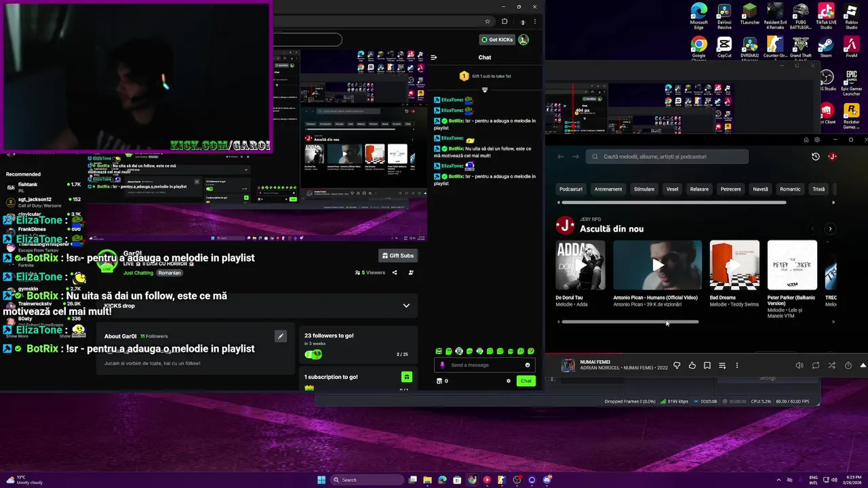The image size is (868, 488).
Task: Open the sleep timer icon in the music player
Action: pyautogui.click(x=848, y=365)
